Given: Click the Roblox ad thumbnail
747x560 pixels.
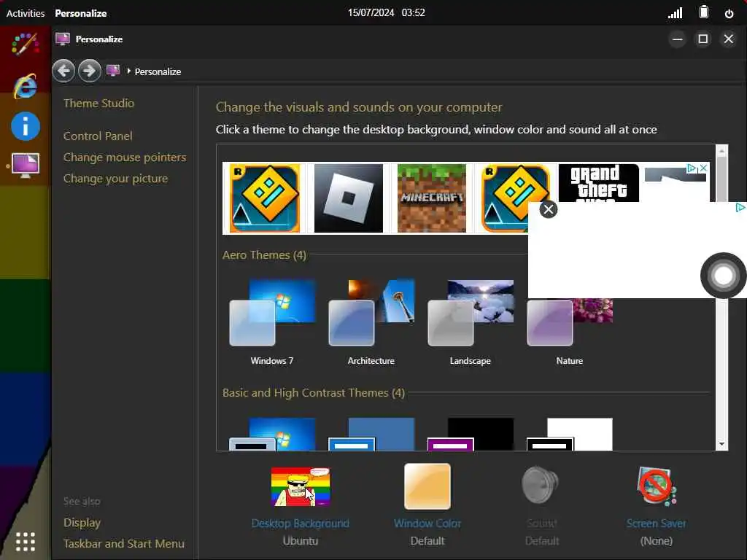Looking at the screenshot, I should [x=348, y=198].
